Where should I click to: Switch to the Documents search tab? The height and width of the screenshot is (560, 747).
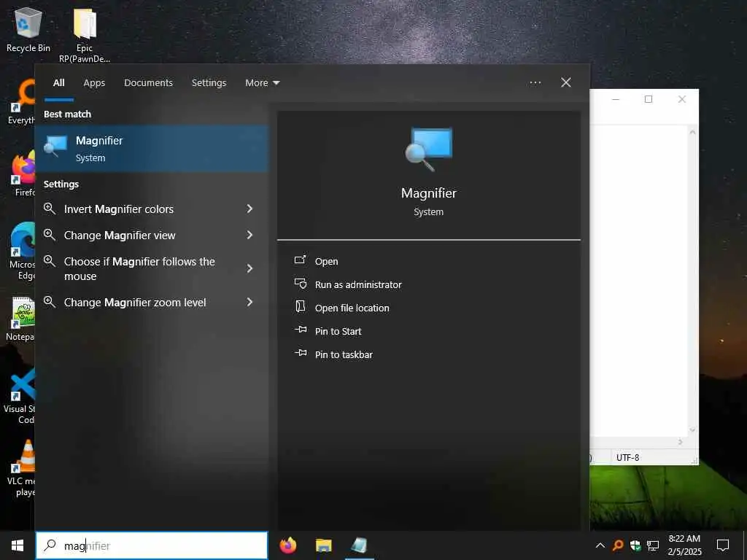[148, 83]
